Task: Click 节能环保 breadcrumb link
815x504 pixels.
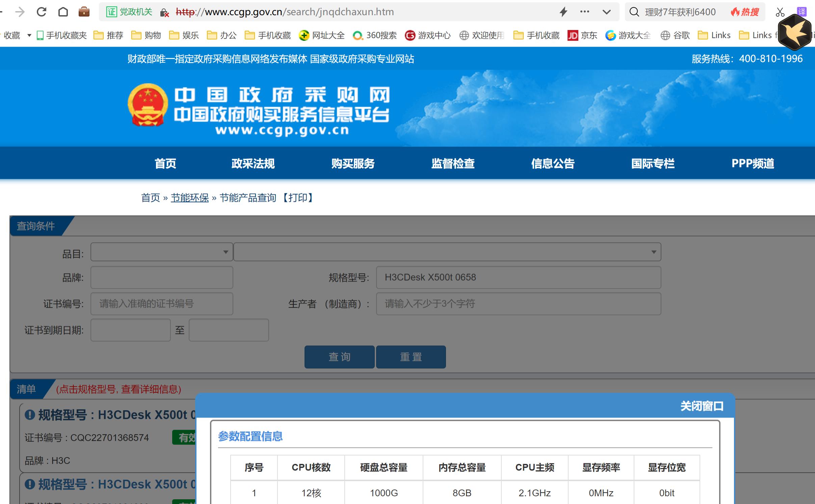Action: coord(190,198)
